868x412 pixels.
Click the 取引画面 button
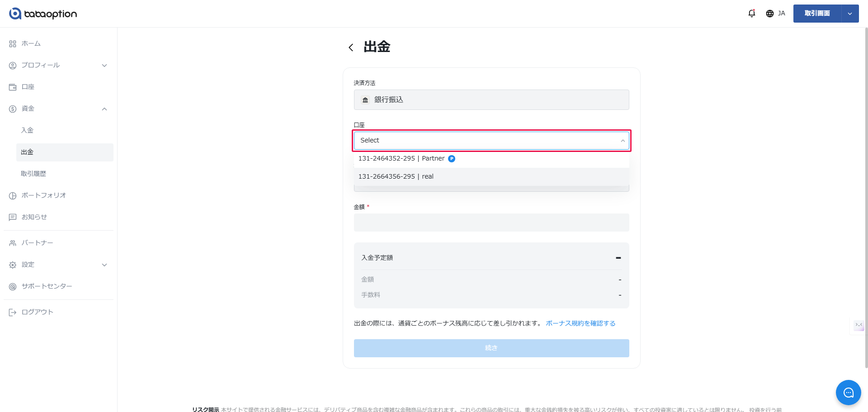coord(817,14)
